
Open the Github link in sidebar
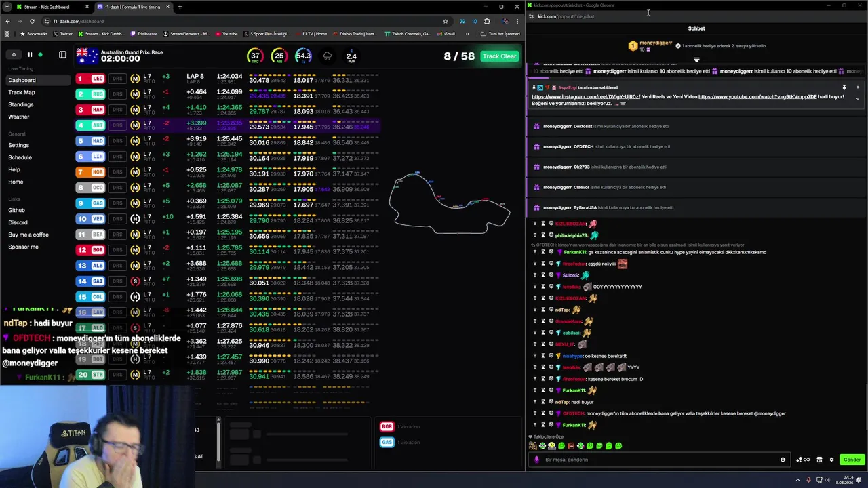[x=16, y=210]
